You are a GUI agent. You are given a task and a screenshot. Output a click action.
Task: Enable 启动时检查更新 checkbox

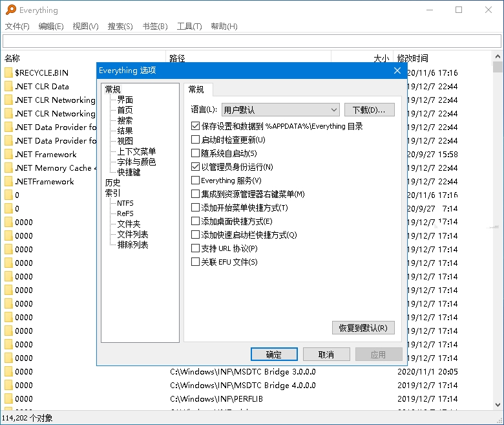point(195,139)
